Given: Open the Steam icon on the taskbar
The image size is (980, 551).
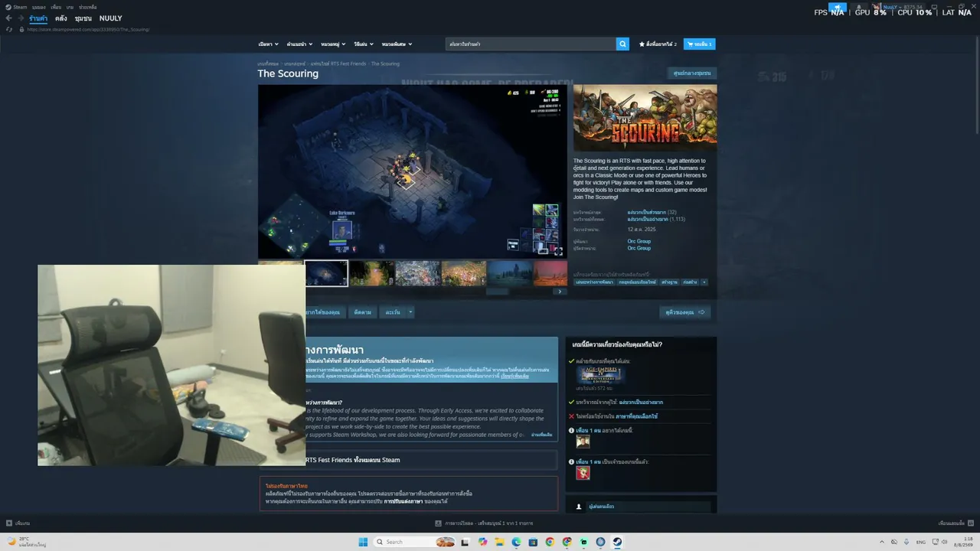Looking at the screenshot, I should 617,542.
